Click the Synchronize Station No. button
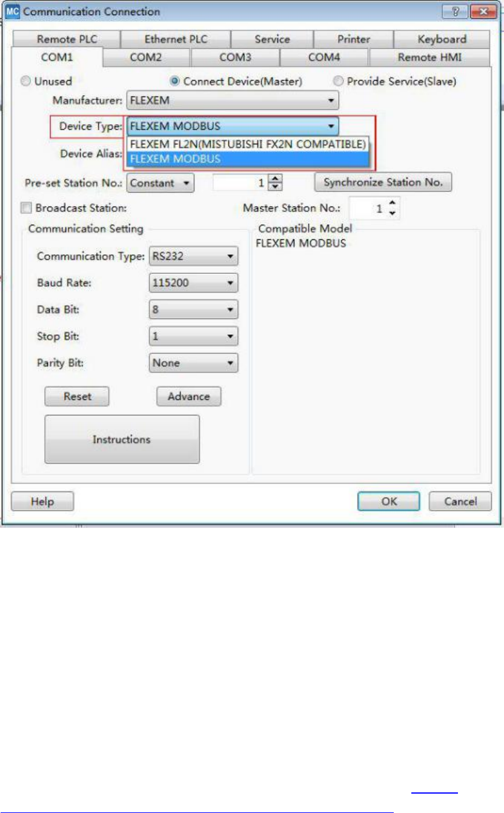504x813 pixels. click(383, 182)
